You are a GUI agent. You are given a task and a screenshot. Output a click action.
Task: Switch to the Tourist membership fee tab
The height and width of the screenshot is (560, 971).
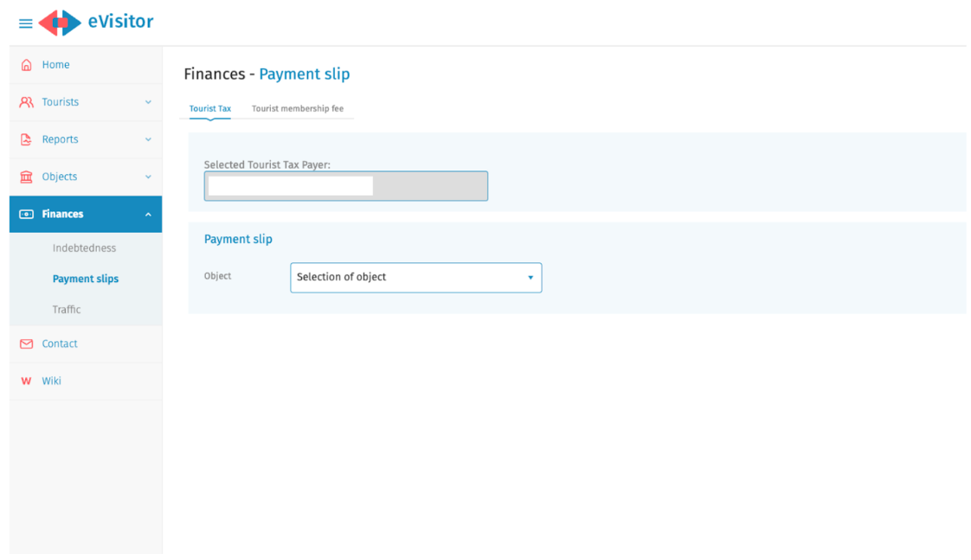tap(297, 109)
